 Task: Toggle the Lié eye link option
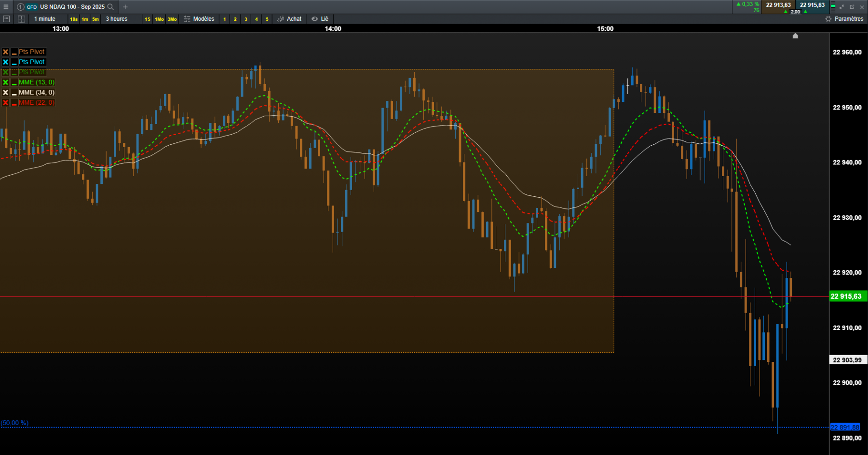pos(320,19)
